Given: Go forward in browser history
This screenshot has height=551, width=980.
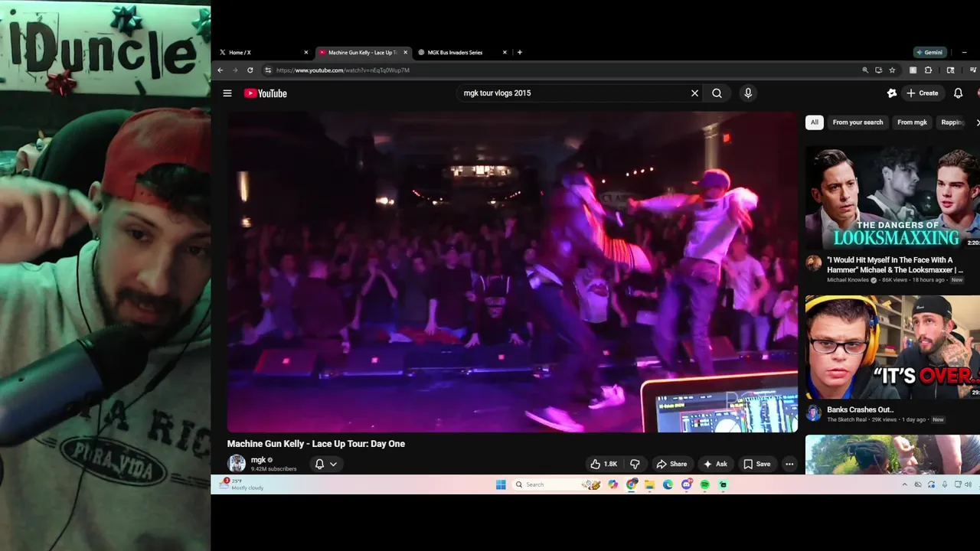Looking at the screenshot, I should pyautogui.click(x=235, y=70).
